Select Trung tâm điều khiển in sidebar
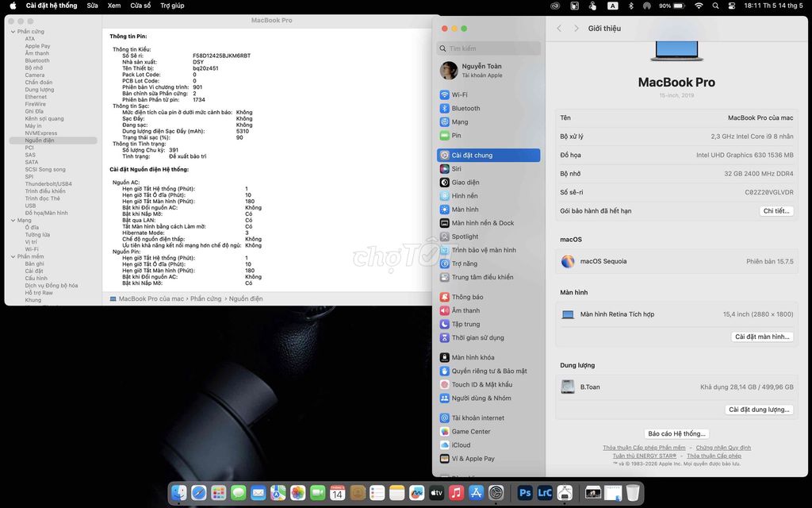Viewport: 812px width, 508px height. 488,277
